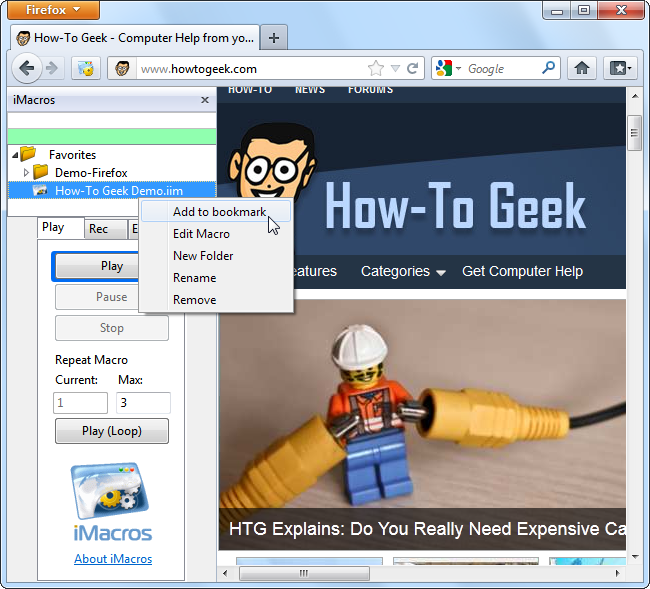The height and width of the screenshot is (589, 650).
Task: Switch to the Rec tab
Action: pos(106,229)
